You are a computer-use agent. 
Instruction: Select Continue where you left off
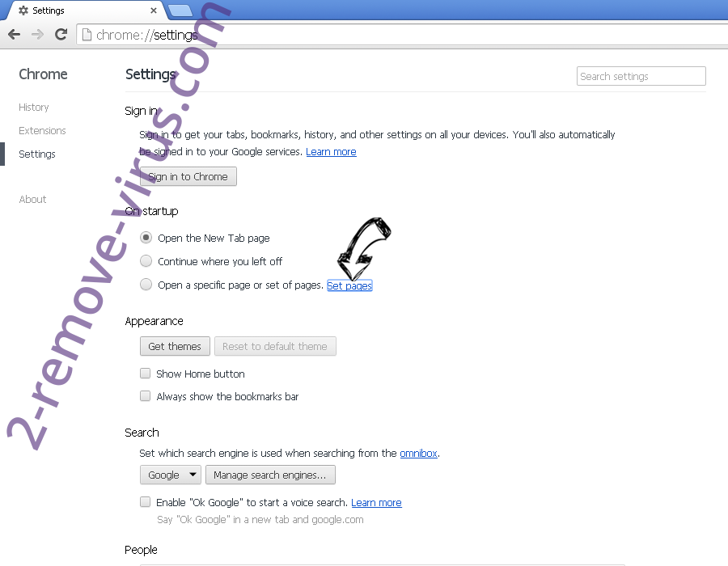(146, 261)
